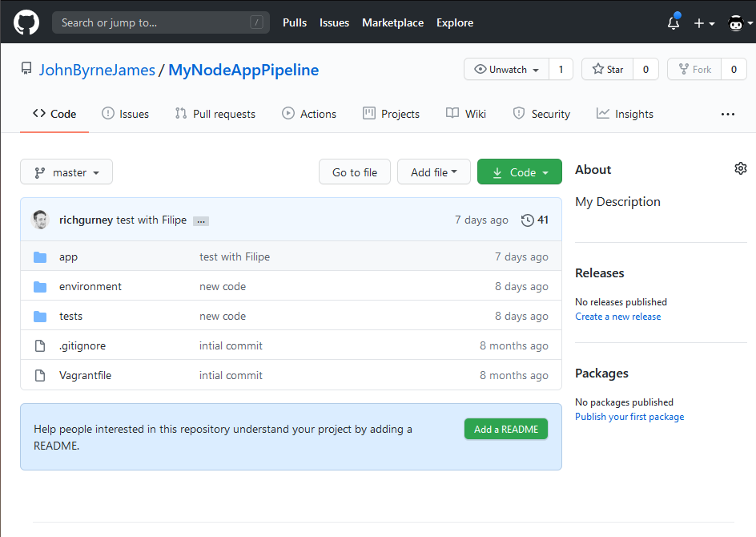This screenshot has height=537, width=756.
Task: Click Publish your first package link
Action: tap(629, 417)
